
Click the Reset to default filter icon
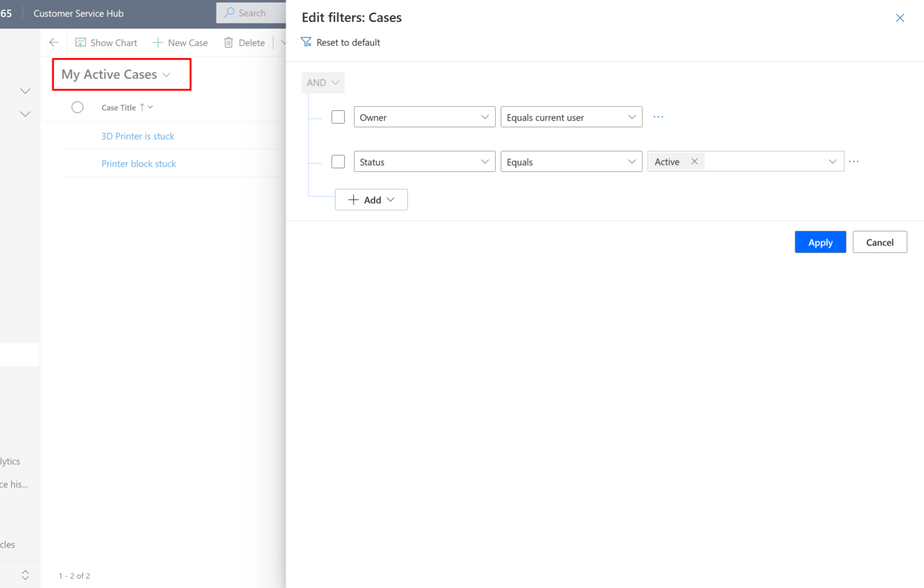pyautogui.click(x=306, y=42)
